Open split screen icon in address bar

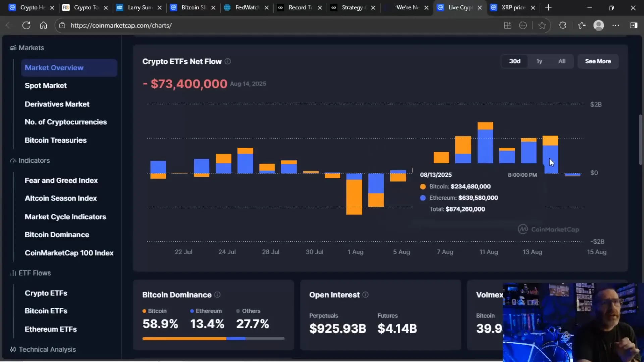(x=508, y=25)
